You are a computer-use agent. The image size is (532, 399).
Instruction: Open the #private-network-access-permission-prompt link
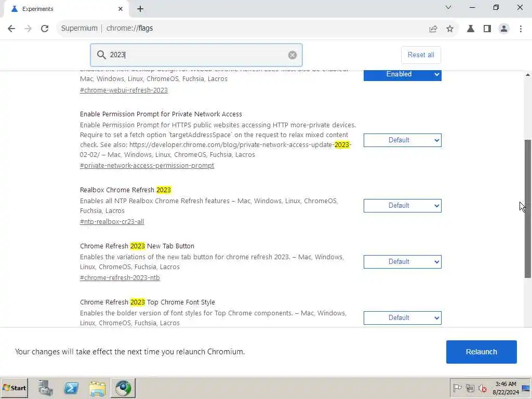pos(147,166)
